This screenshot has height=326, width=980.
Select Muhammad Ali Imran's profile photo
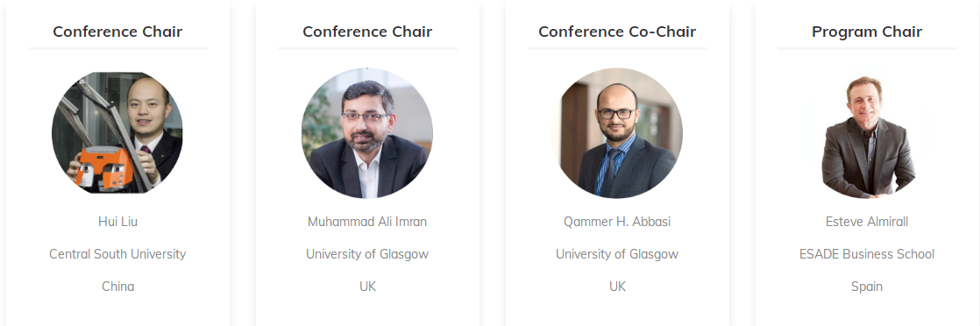point(367,133)
